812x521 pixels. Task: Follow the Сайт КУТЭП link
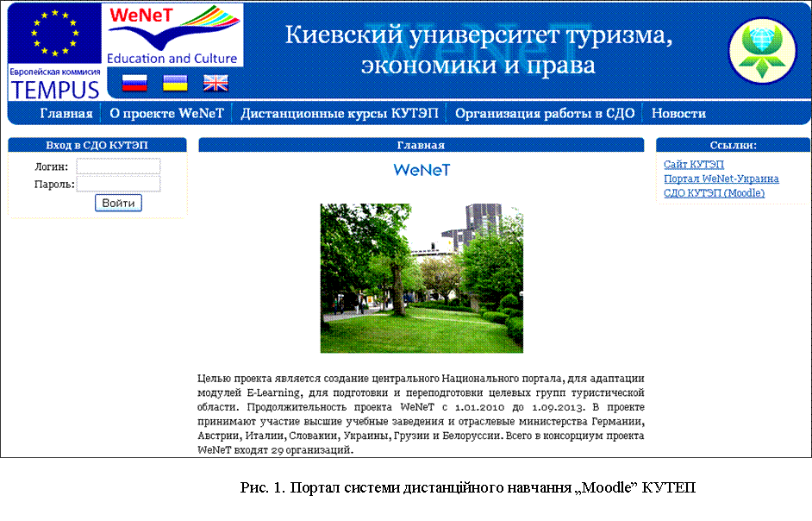[694, 165]
